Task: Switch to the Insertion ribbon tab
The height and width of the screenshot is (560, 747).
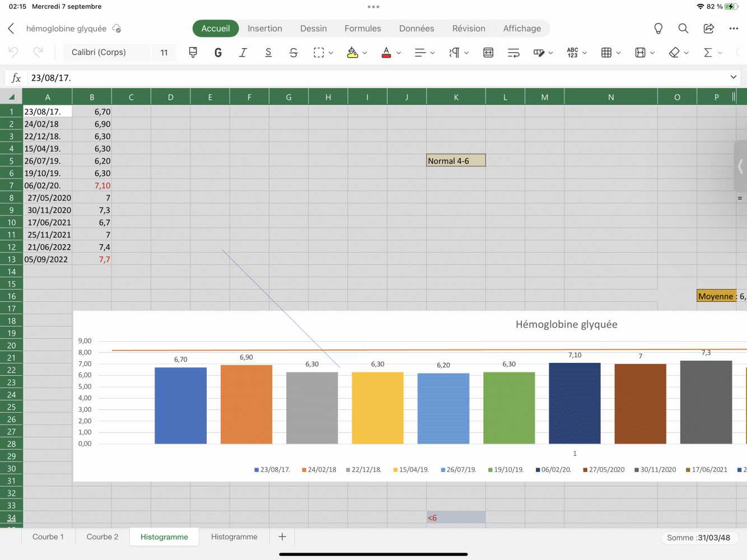Action: 265,29
